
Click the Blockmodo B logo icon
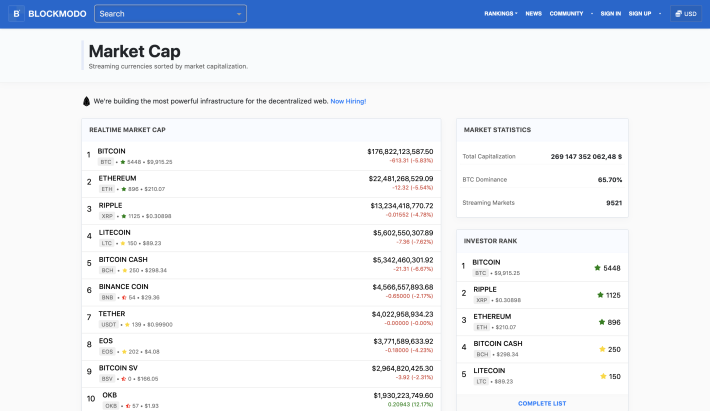click(16, 14)
